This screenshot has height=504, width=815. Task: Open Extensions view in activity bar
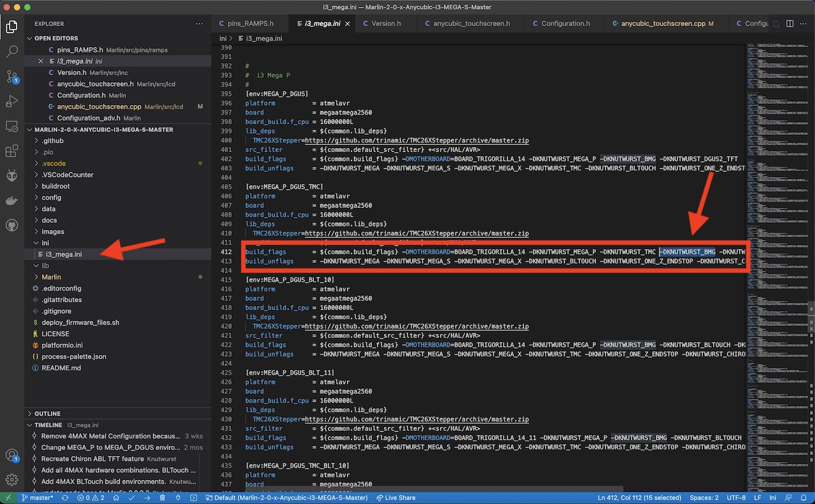tap(11, 151)
